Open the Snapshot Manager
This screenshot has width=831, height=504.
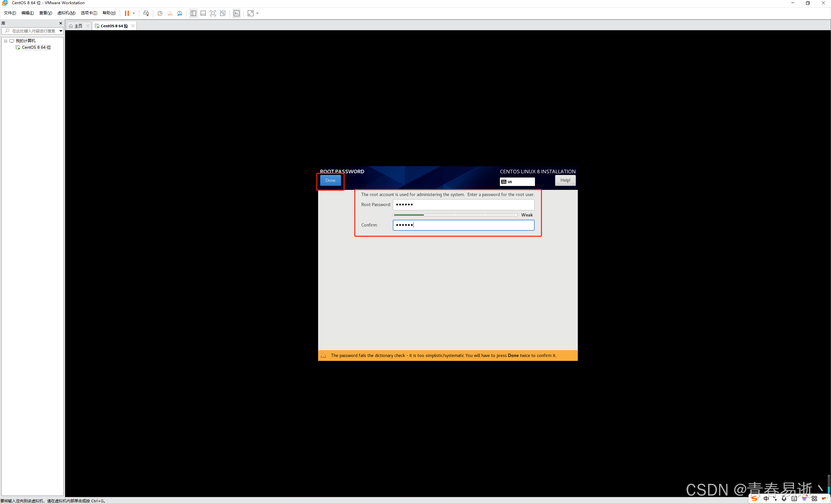pyautogui.click(x=180, y=13)
